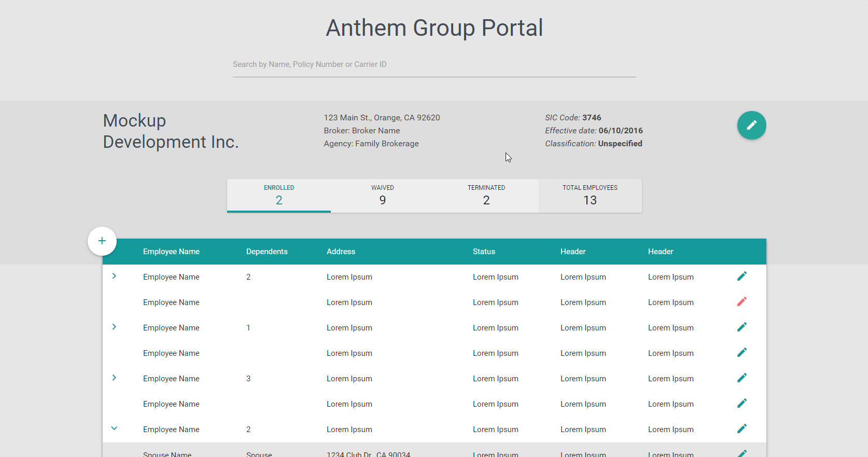This screenshot has height=457, width=868.
Task: Click Employee Name in the 1-dependent row
Action: point(171,328)
